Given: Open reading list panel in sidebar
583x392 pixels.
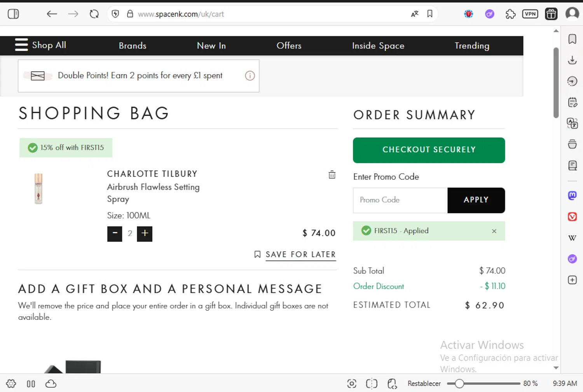Looking at the screenshot, I should pos(572,166).
